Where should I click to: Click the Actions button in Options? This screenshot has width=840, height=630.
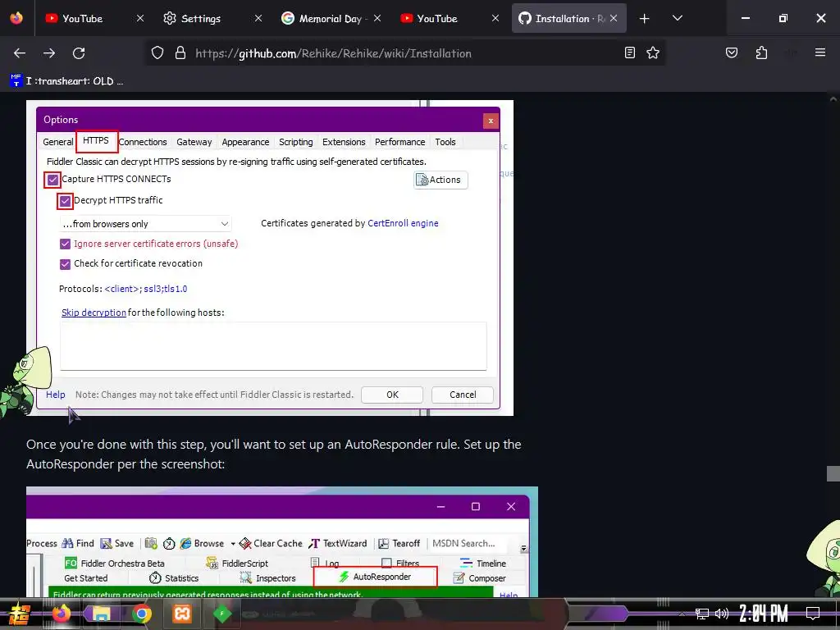pyautogui.click(x=441, y=180)
